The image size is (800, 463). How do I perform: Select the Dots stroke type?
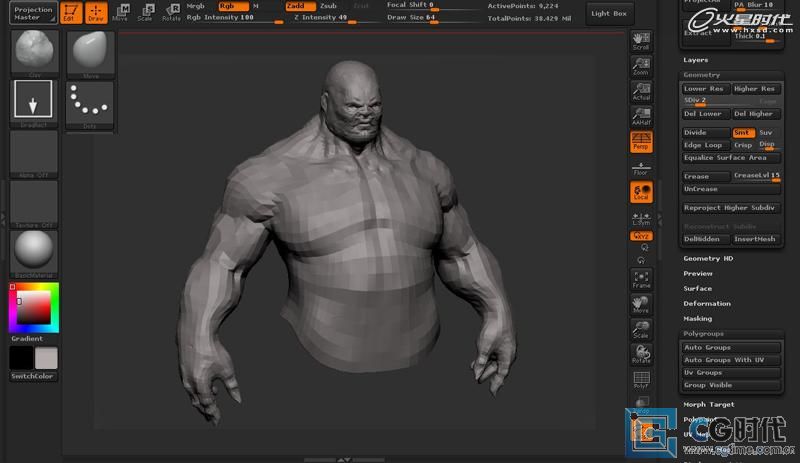[90, 105]
